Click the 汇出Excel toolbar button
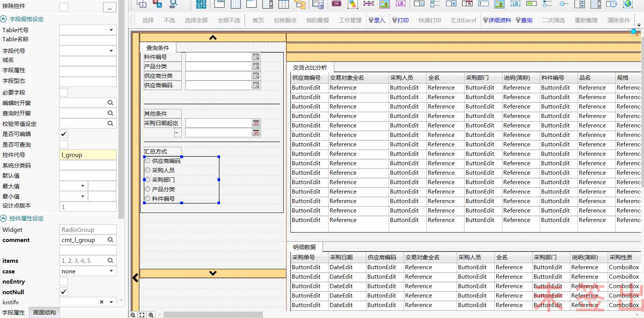Viewport: 644px width, 318px height. [463, 20]
